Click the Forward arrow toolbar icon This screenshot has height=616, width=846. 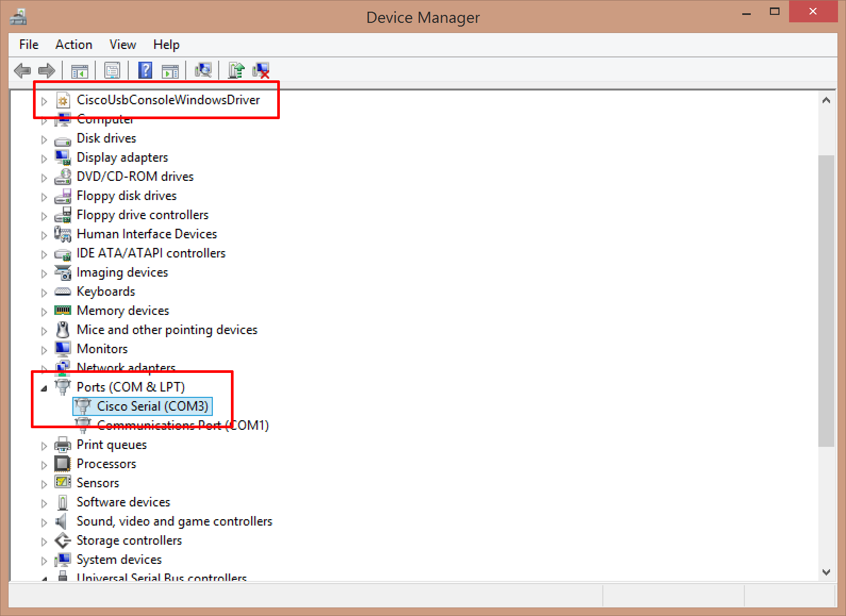(47, 70)
